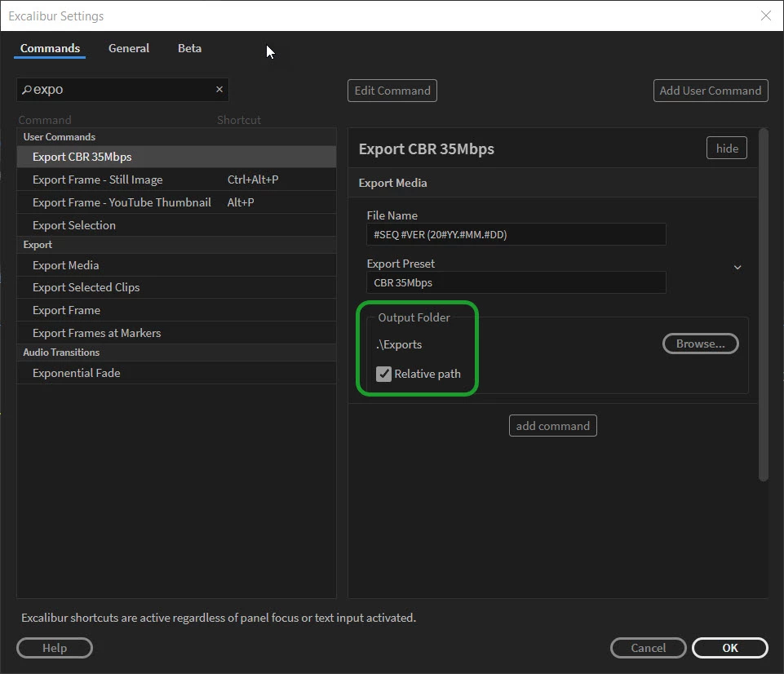
Task: Click the File Name input field
Action: click(x=516, y=234)
